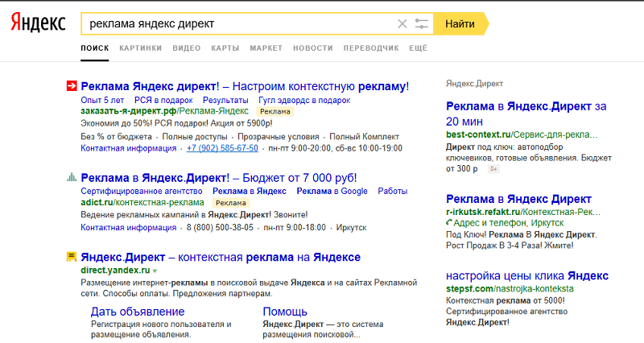Click Адрес и телефон, Иркутск link
The height and width of the screenshot is (343, 644).
click(x=509, y=223)
